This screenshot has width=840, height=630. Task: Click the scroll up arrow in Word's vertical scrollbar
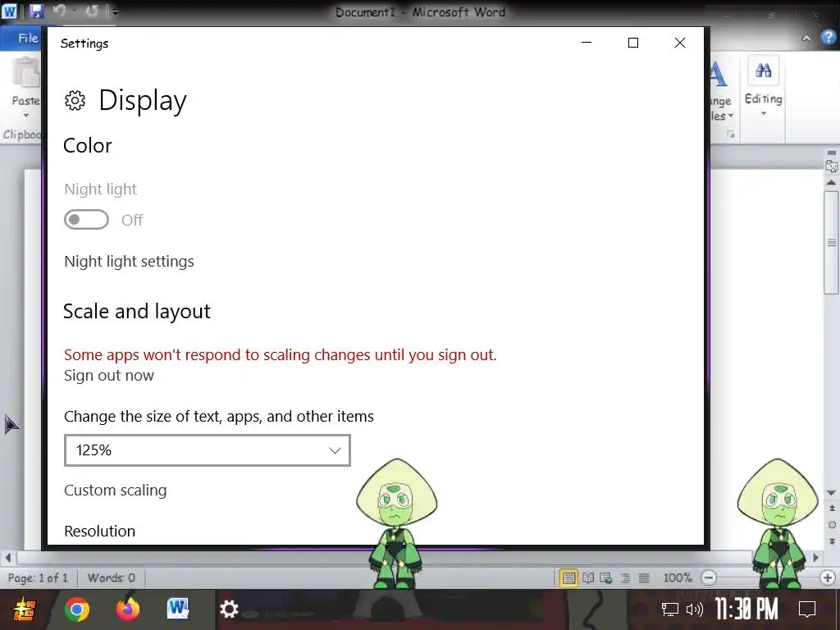click(x=832, y=183)
